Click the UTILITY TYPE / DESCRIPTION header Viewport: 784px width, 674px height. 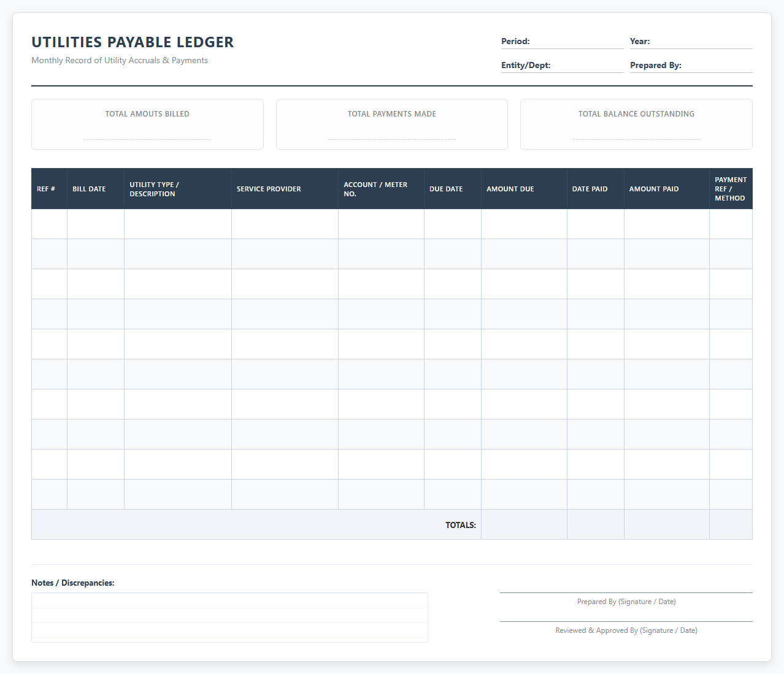178,189
